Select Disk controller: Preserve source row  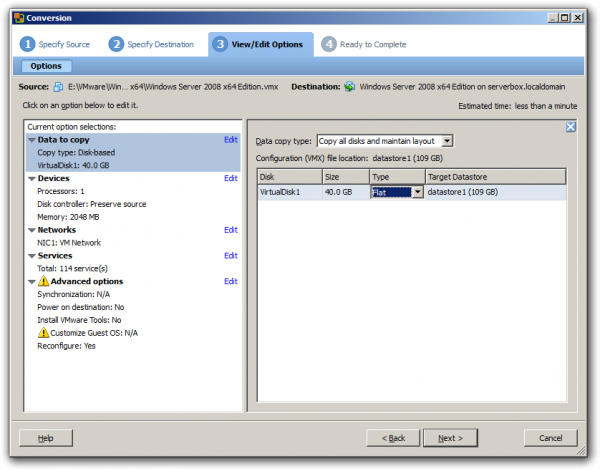[92, 204]
